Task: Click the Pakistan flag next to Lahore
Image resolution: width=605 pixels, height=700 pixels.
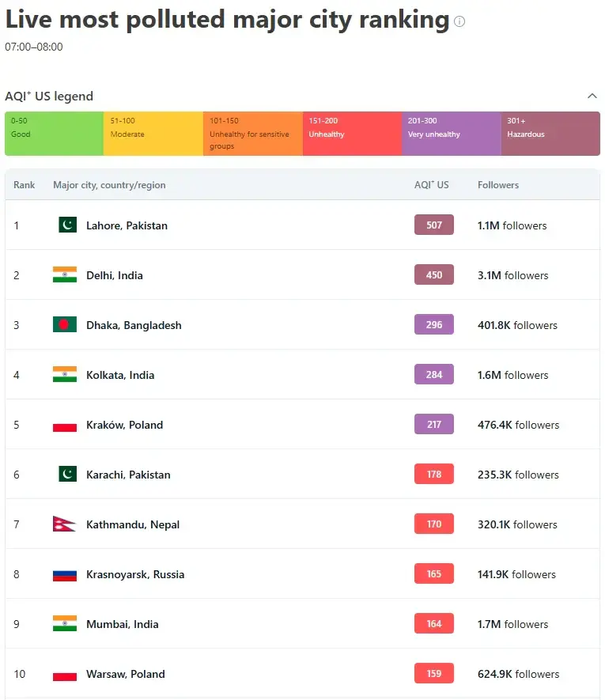Action: point(66,225)
